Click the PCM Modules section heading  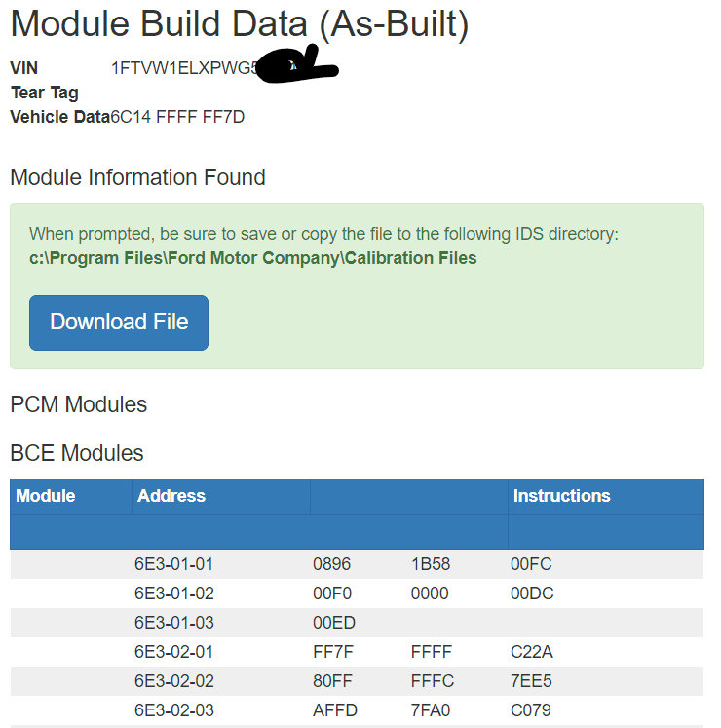click(x=79, y=404)
